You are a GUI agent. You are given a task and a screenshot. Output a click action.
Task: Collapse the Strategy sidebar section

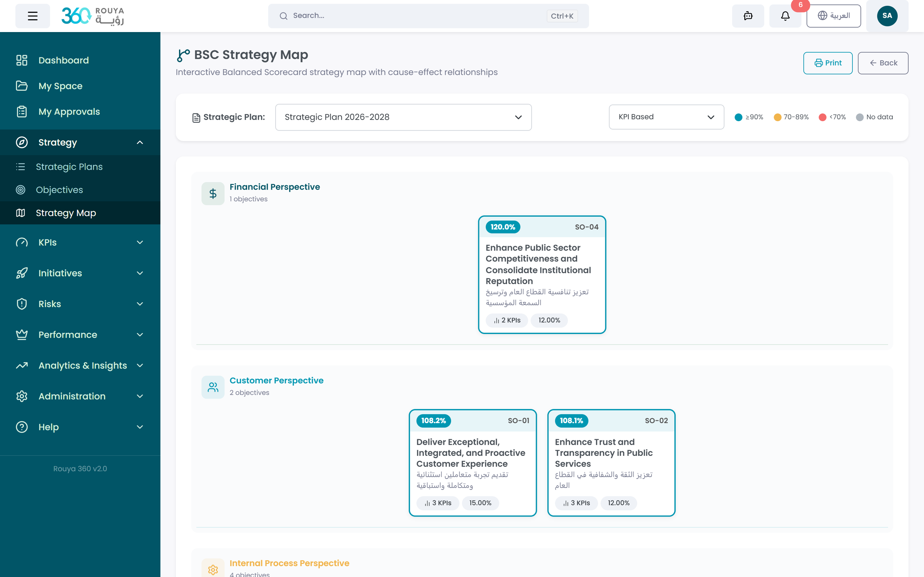click(140, 142)
